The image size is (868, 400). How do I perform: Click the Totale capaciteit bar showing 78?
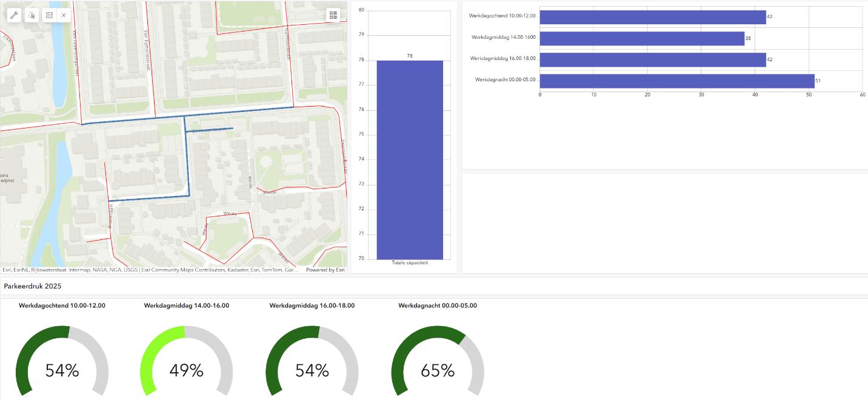point(410,159)
